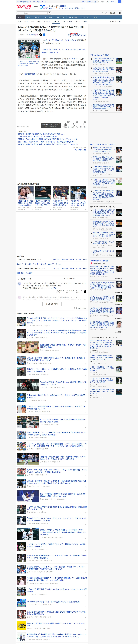The width and height of the screenshot is (138, 644).
Task: Open settings with the gear icon
Action: [x=120, y=13]
